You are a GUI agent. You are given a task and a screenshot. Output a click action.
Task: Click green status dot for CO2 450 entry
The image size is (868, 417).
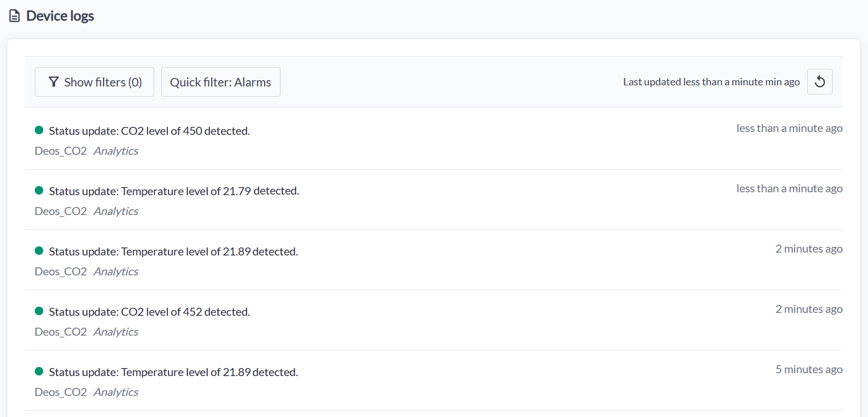39,130
